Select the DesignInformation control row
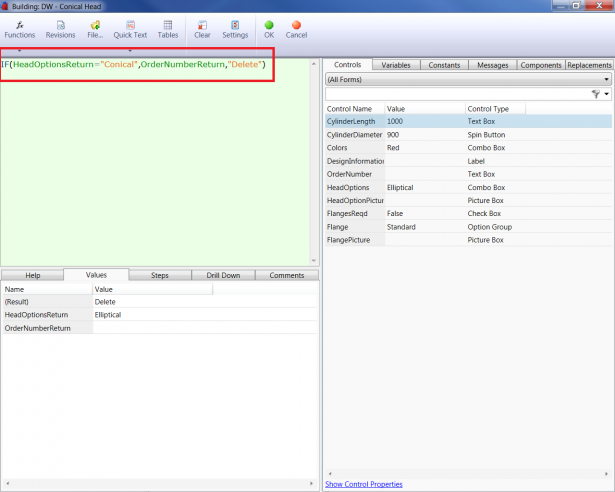The image size is (615, 492). (x=468, y=161)
